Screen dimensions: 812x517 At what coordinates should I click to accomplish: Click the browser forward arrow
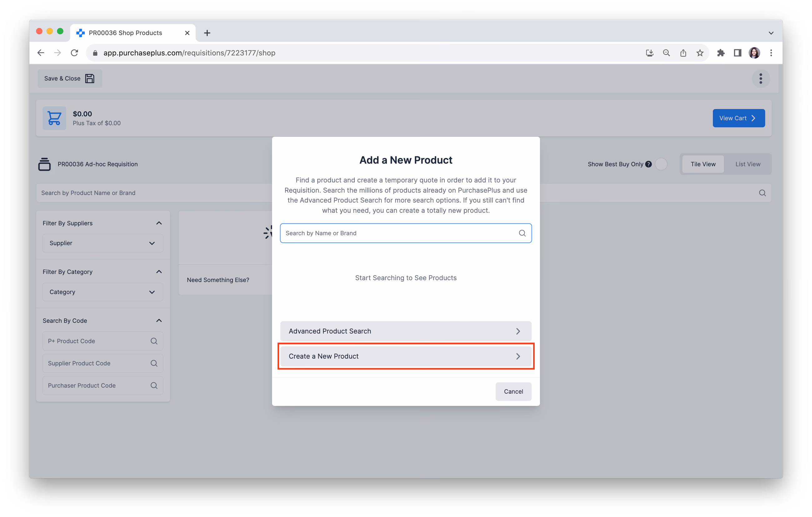point(58,53)
